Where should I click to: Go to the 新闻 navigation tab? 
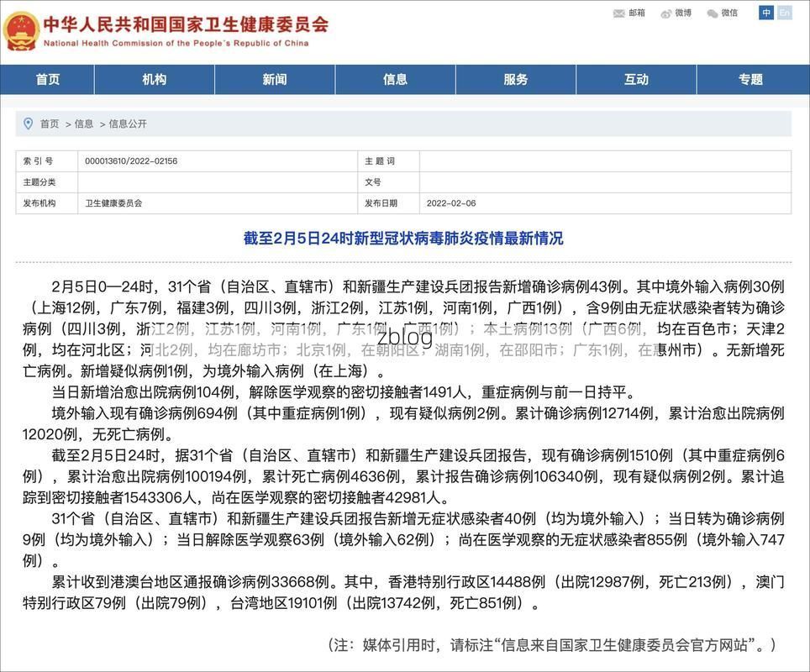275,80
